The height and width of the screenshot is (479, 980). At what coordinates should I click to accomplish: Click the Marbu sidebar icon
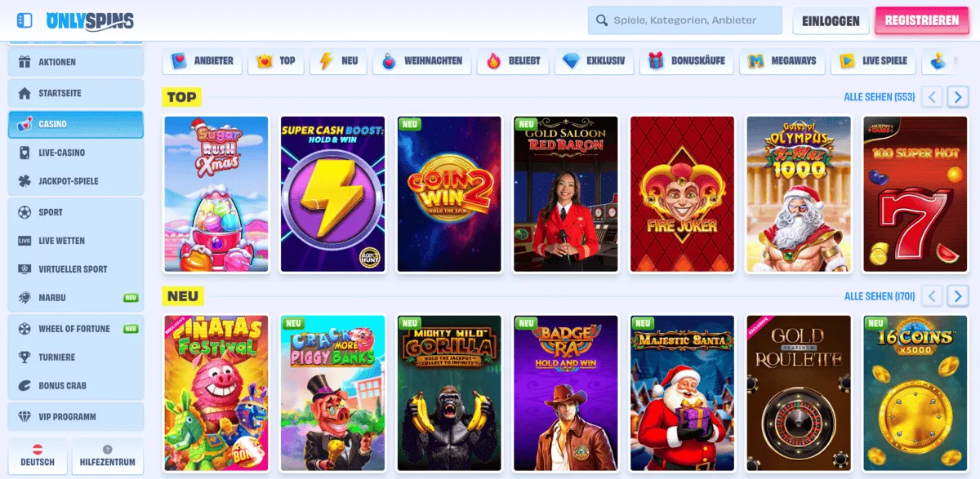(24, 298)
